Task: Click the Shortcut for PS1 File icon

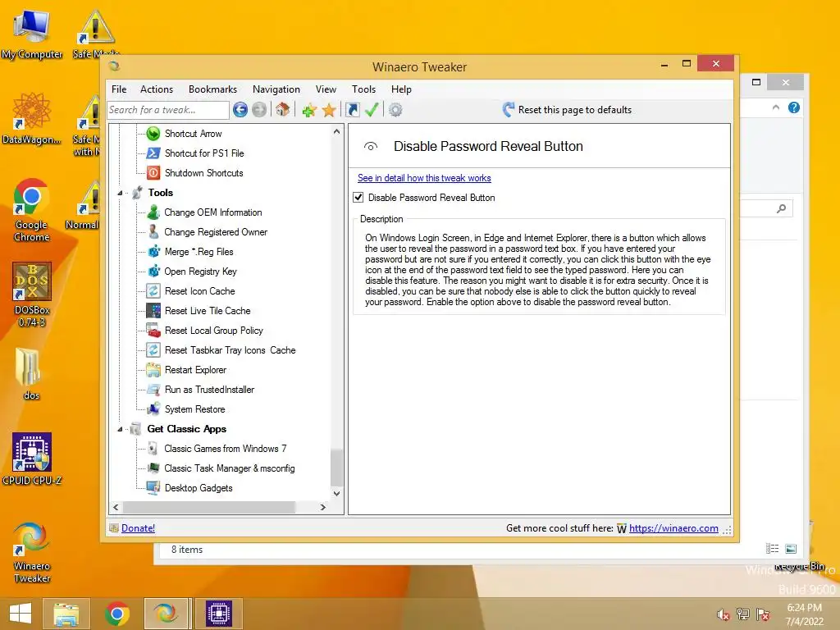Action: point(153,153)
